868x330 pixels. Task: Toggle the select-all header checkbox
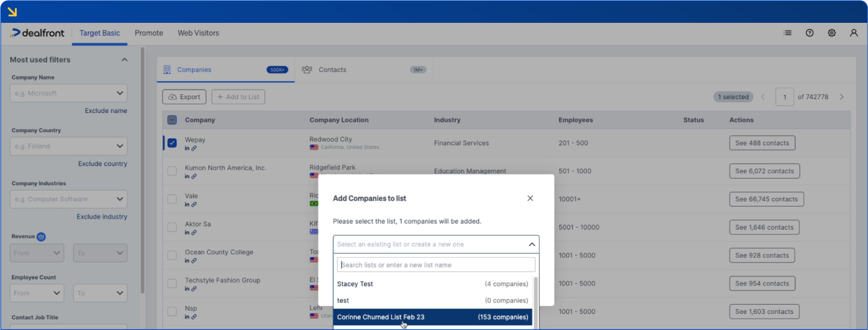coord(172,120)
